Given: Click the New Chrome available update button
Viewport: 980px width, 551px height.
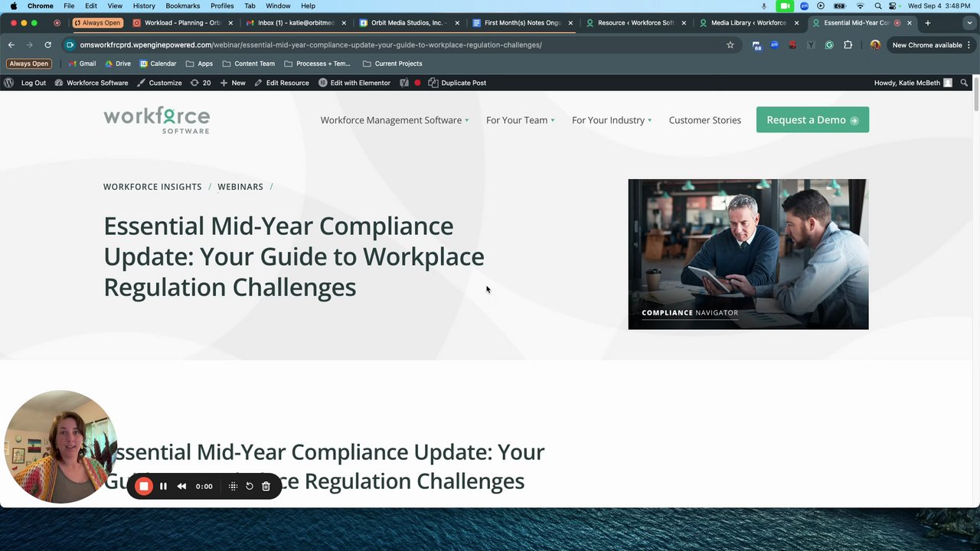Looking at the screenshot, I should (933, 45).
